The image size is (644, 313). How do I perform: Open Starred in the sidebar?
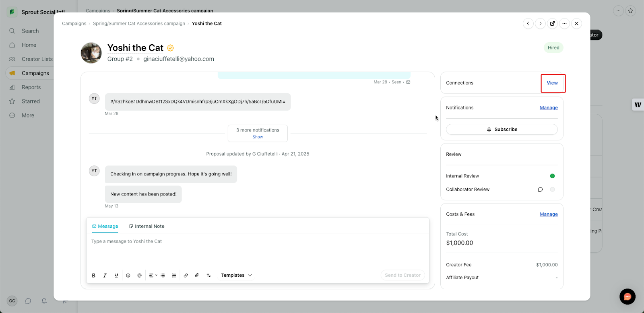pos(31,101)
